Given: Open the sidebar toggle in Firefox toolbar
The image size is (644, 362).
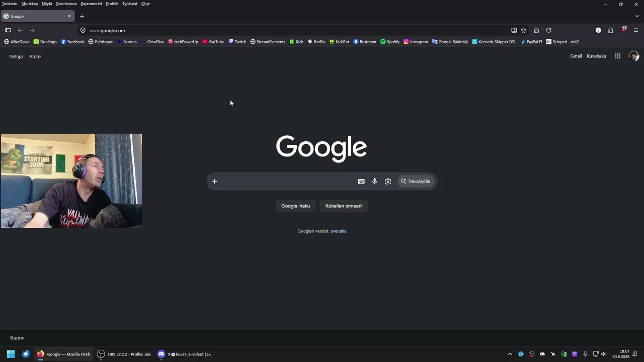Looking at the screenshot, I should pos(8,30).
